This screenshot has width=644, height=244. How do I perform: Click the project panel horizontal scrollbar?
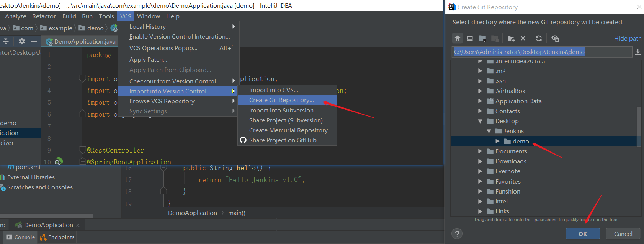[46, 216]
